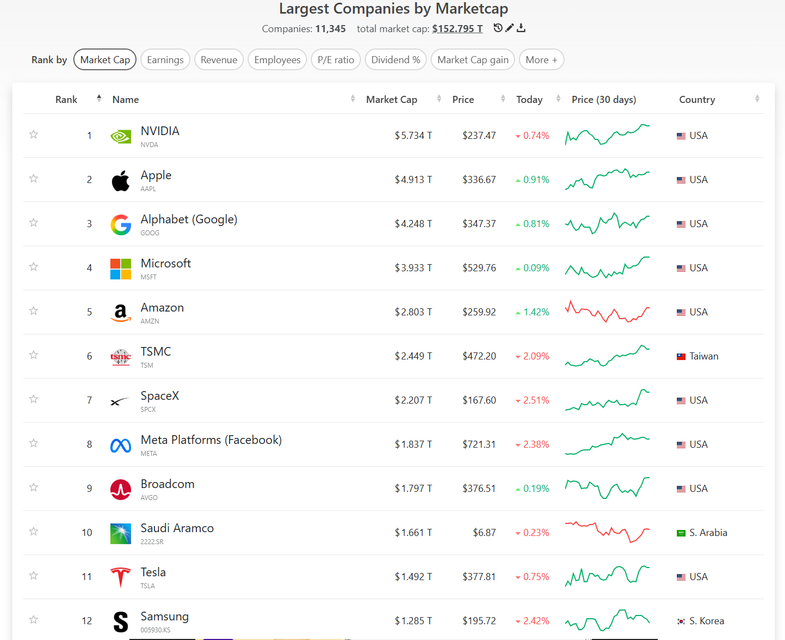
Task: Toggle the star for Apple
Action: click(34, 178)
